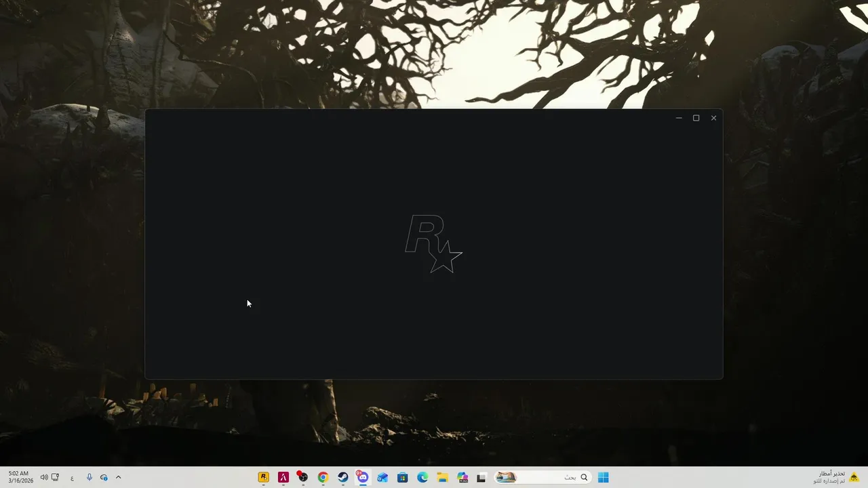
Task: Open Google Chrome from the taskbar
Action: tap(323, 477)
